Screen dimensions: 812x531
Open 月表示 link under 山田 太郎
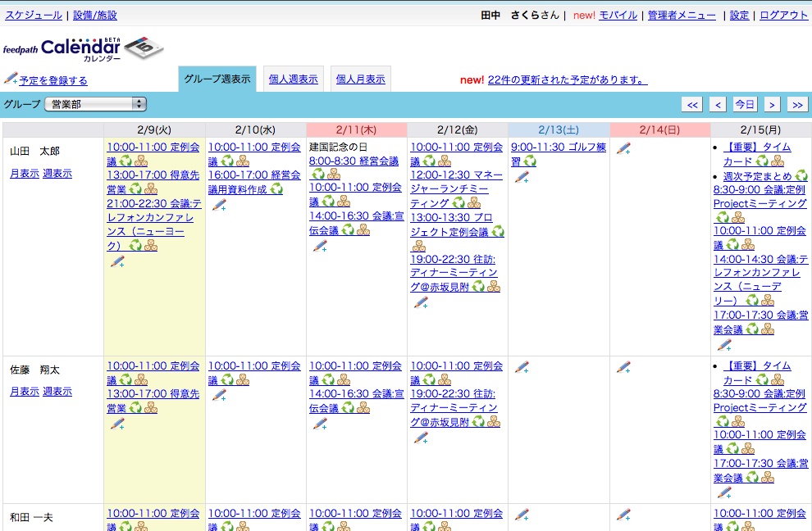pyautogui.click(x=25, y=174)
